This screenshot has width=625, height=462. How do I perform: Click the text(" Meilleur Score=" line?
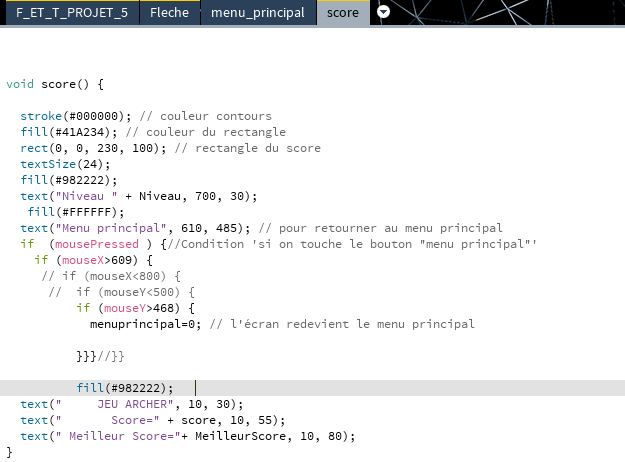coord(188,436)
